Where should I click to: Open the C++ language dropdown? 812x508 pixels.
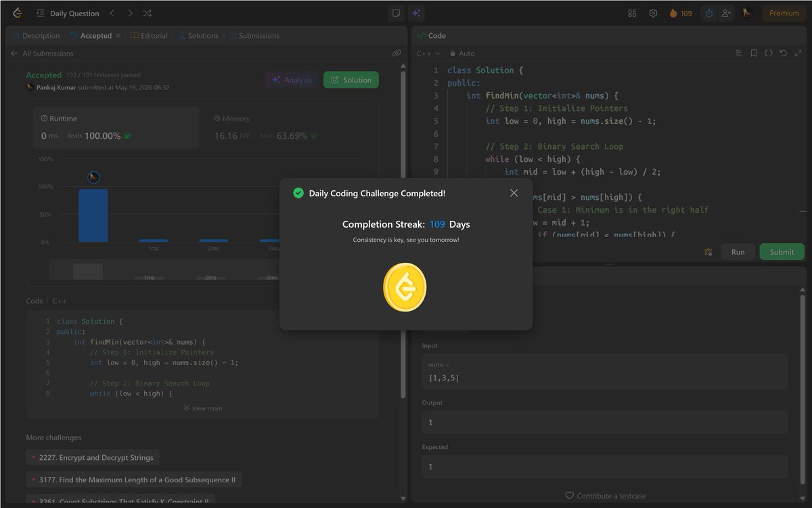pyautogui.click(x=428, y=54)
